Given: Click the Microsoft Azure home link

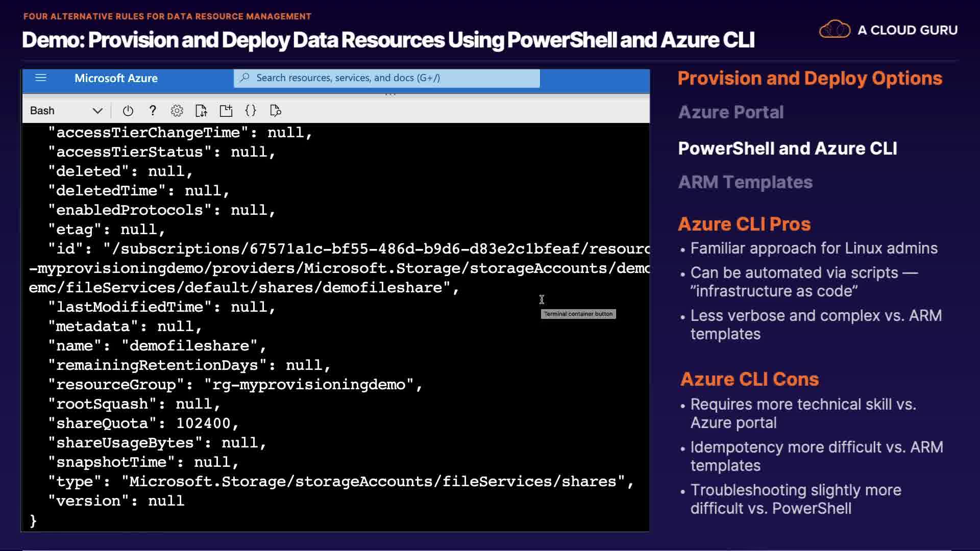Looking at the screenshot, I should (x=116, y=78).
